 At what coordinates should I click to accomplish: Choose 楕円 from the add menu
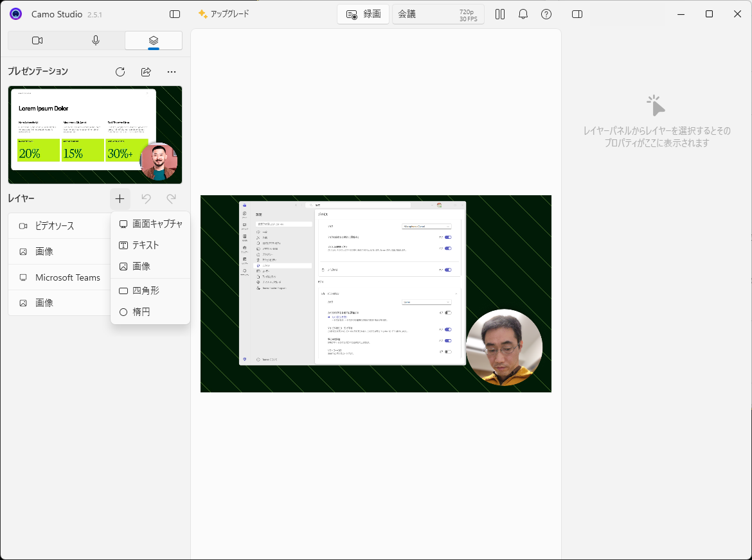pyautogui.click(x=150, y=312)
